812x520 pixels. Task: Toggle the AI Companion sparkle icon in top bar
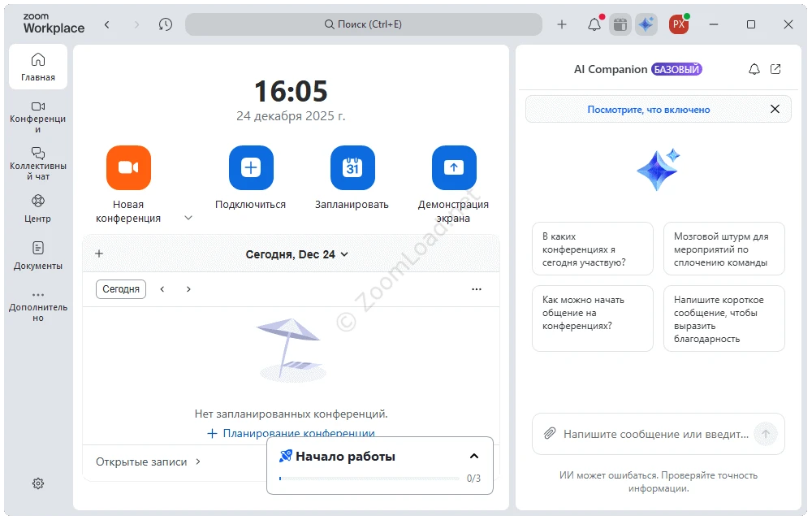(646, 24)
